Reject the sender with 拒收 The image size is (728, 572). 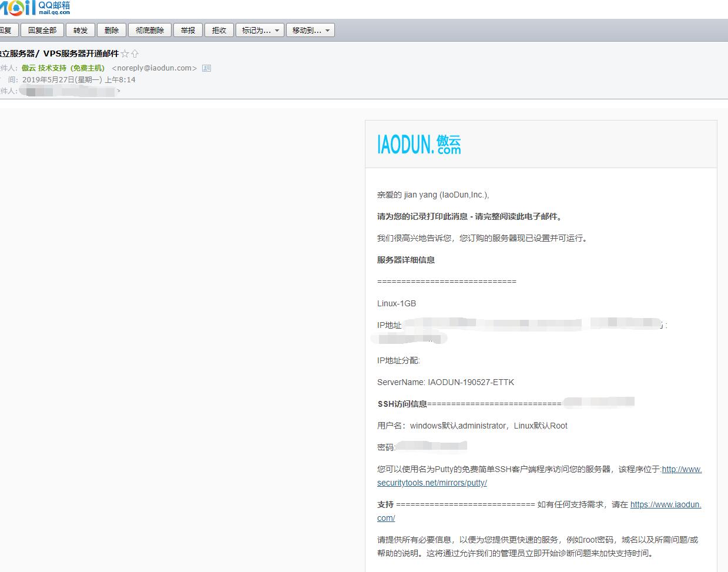click(219, 30)
